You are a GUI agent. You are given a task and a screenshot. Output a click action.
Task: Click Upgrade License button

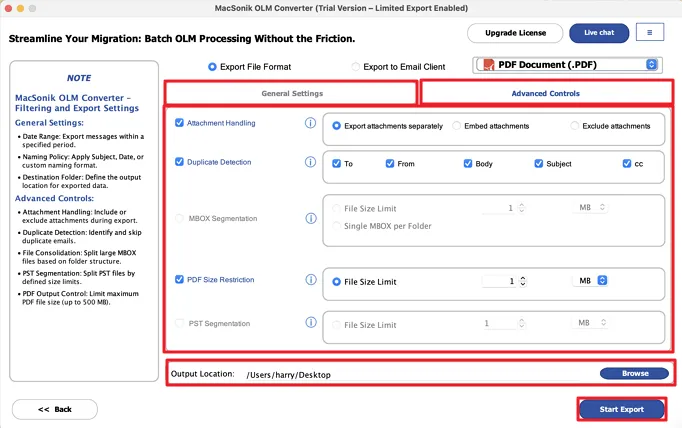pos(515,33)
